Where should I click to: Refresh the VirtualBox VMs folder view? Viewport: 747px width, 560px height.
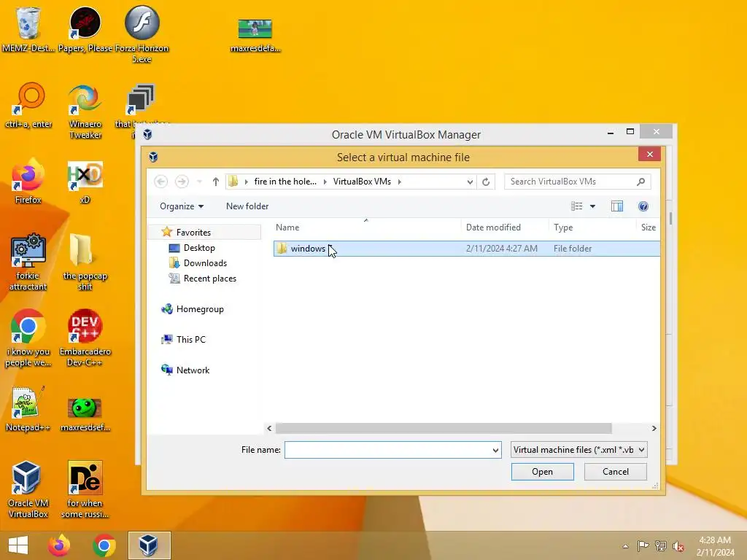tap(486, 182)
